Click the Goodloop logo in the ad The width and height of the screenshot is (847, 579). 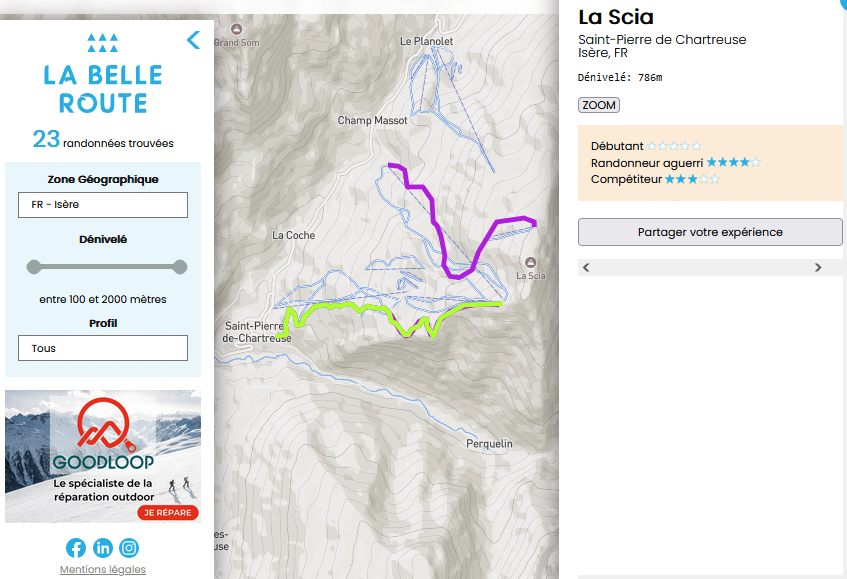tap(103, 434)
